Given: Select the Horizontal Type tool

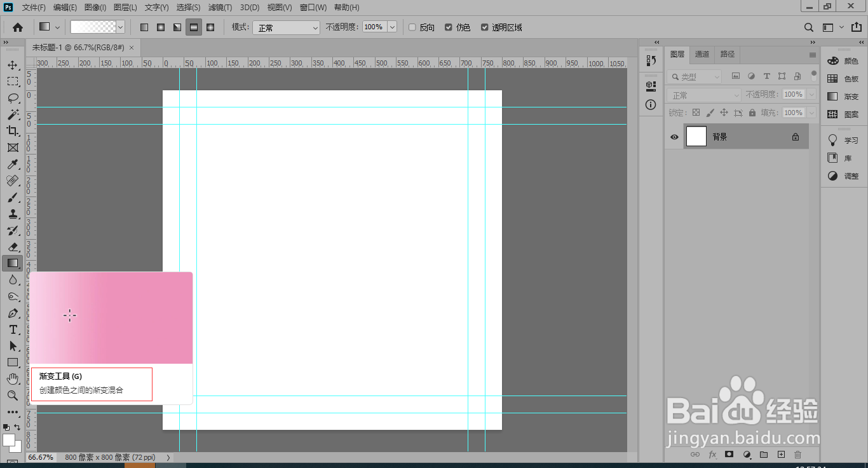Looking at the screenshot, I should pyautogui.click(x=13, y=329).
